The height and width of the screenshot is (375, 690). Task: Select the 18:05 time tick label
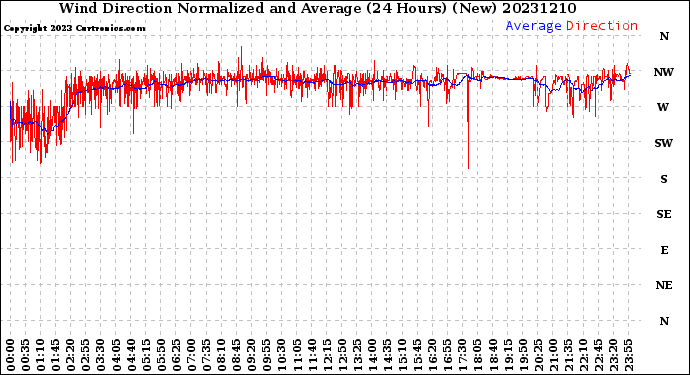pos(477,355)
